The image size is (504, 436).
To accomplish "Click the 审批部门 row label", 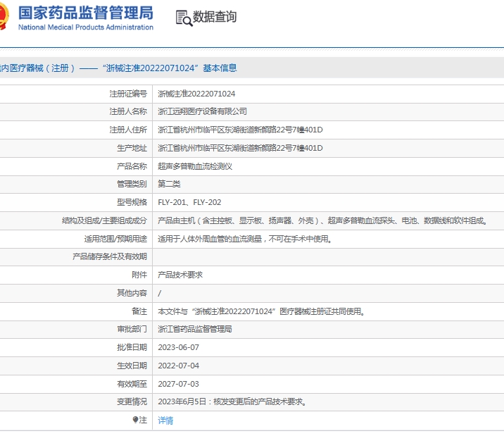I will click(132, 329).
